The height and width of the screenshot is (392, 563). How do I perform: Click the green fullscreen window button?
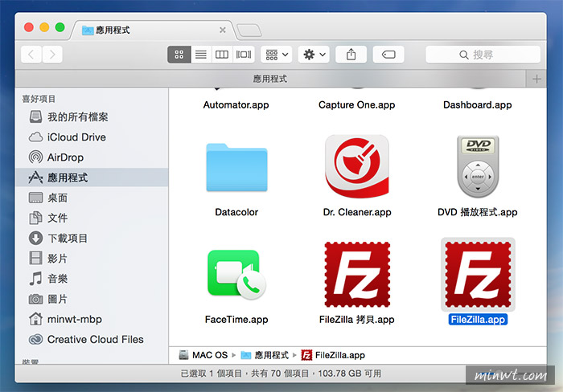click(60, 27)
